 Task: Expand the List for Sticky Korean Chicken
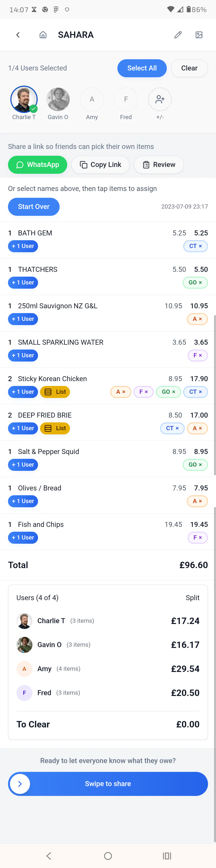click(55, 392)
